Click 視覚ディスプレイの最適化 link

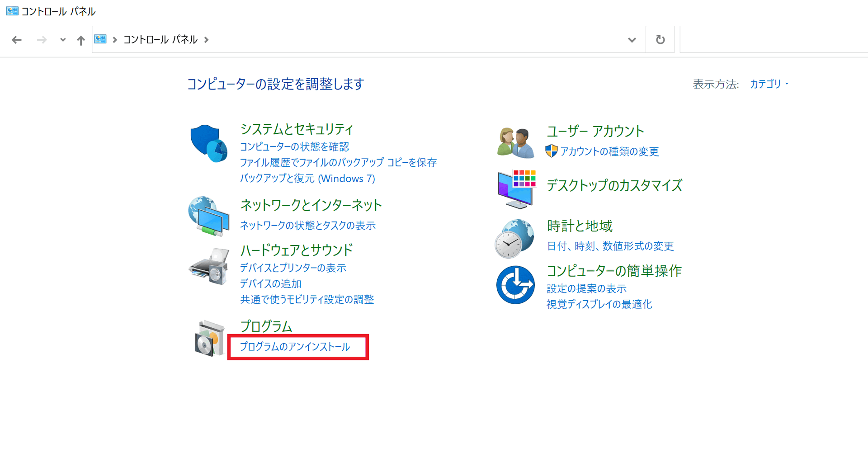[x=599, y=304]
